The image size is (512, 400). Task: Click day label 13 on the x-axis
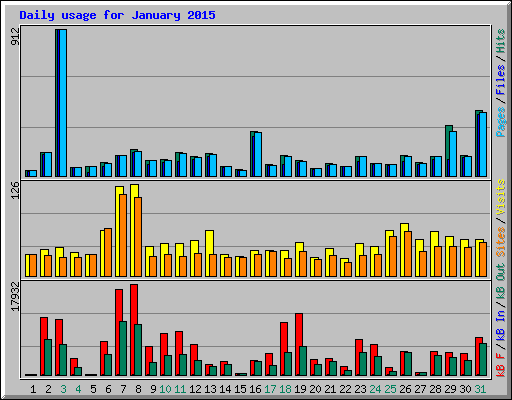[210, 389]
